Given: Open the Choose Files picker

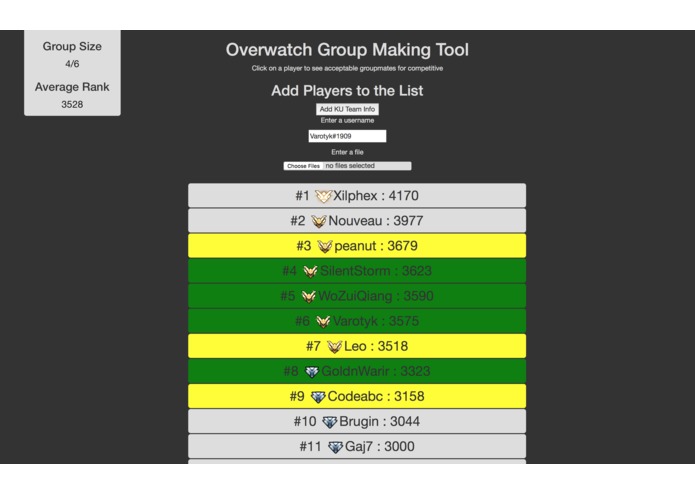Looking at the screenshot, I should pos(303,166).
